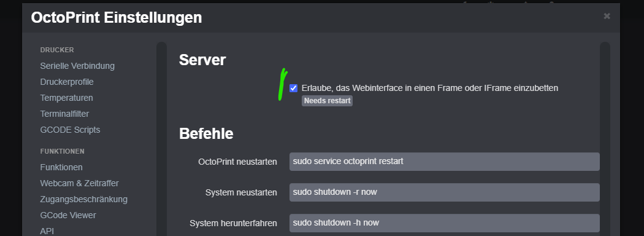Close the OctoPrint Einstellungen dialog

click(607, 16)
